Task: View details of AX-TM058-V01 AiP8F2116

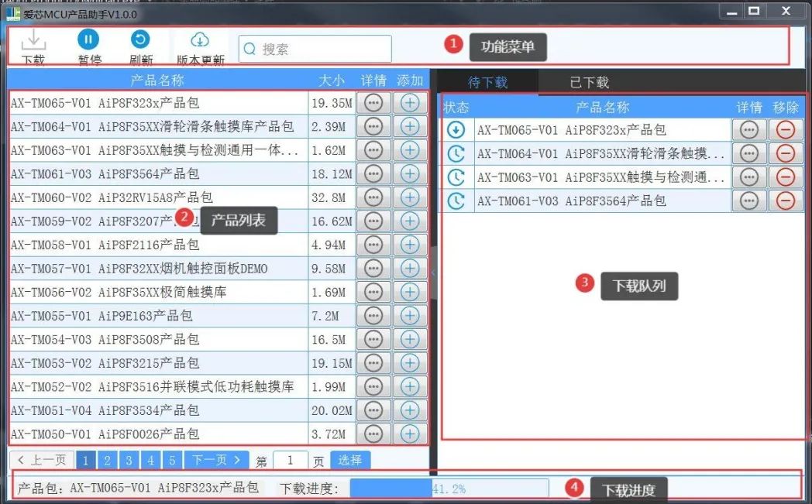Action: coord(373,245)
